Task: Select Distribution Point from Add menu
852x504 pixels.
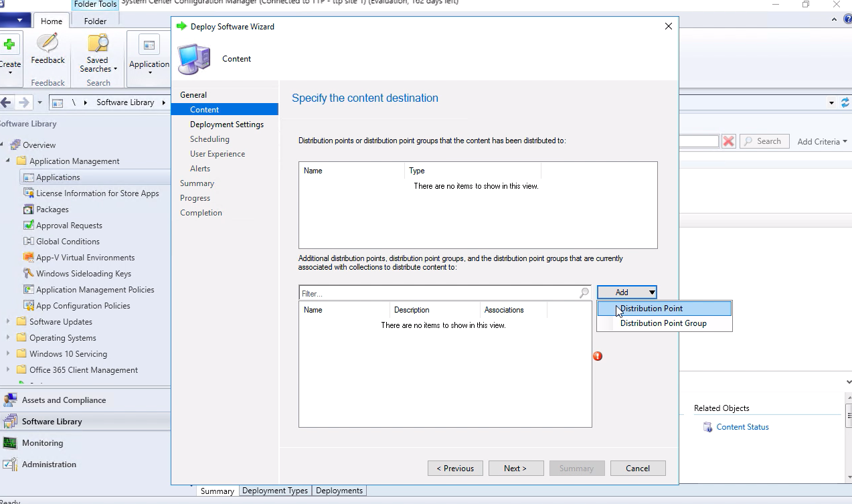Action: [664, 309]
